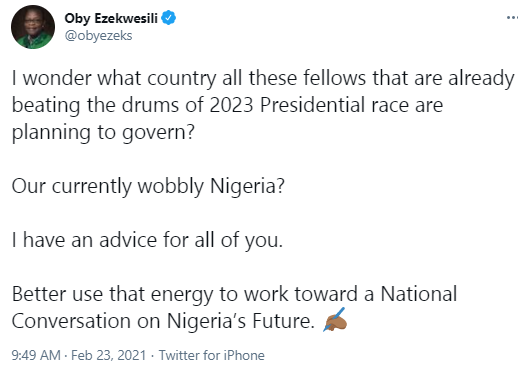Image resolution: width=518 pixels, height=374 pixels.
Task: Click the words "Presidential race"
Action: [x=335, y=105]
